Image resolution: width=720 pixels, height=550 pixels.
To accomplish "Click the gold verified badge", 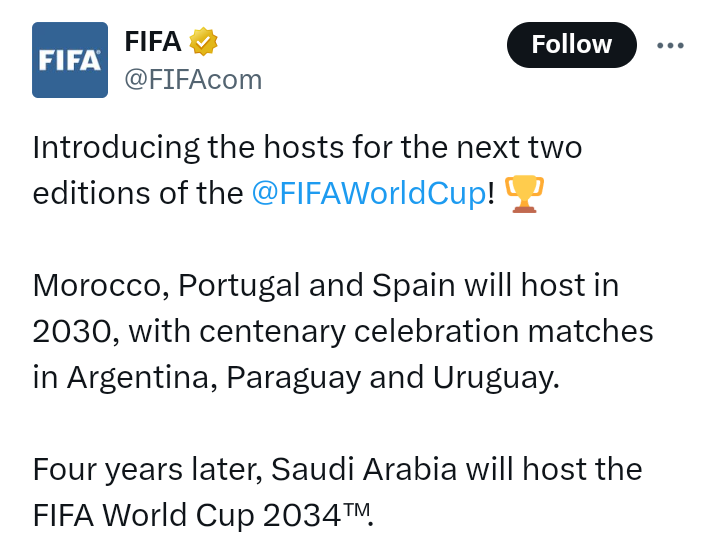I will [204, 42].
